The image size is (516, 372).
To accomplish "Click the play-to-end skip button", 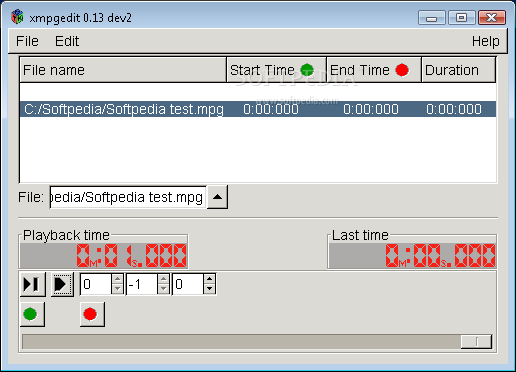I will pyautogui.click(x=32, y=284).
